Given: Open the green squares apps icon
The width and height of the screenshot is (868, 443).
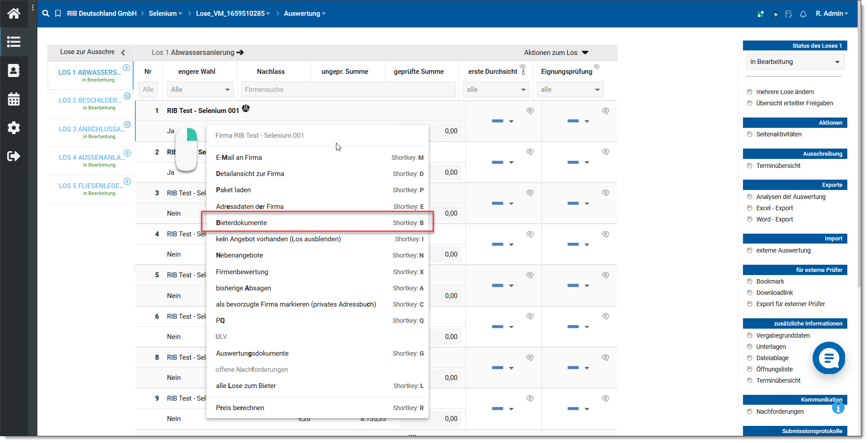Looking at the screenshot, I should click(761, 14).
